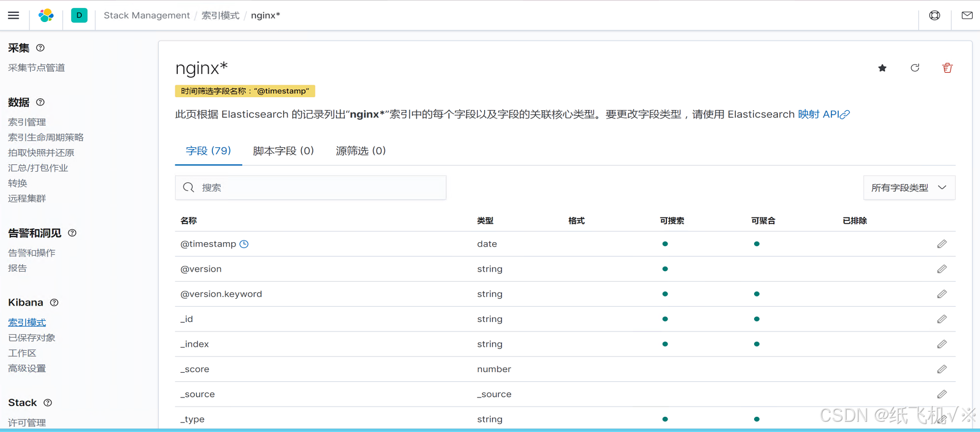This screenshot has height=432, width=980.
Task: Go to Stack Management breadcrumb
Action: [147, 15]
